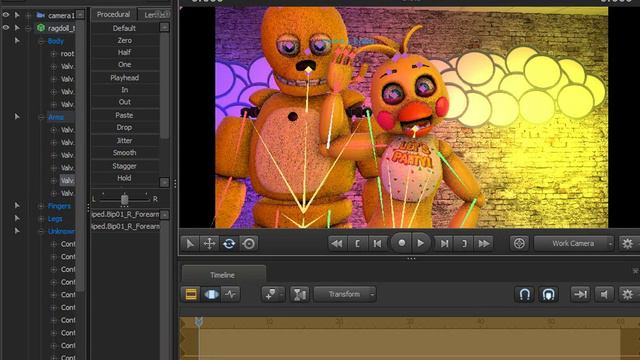Toggle the arrow beside Body group
Screen dimensions: 640x360
(17, 40)
